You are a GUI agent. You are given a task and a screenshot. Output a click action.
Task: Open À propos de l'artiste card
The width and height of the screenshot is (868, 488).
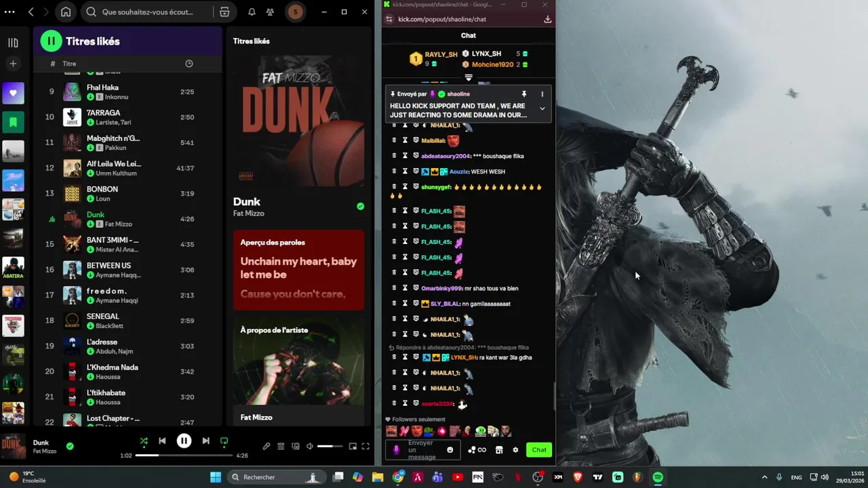click(298, 371)
